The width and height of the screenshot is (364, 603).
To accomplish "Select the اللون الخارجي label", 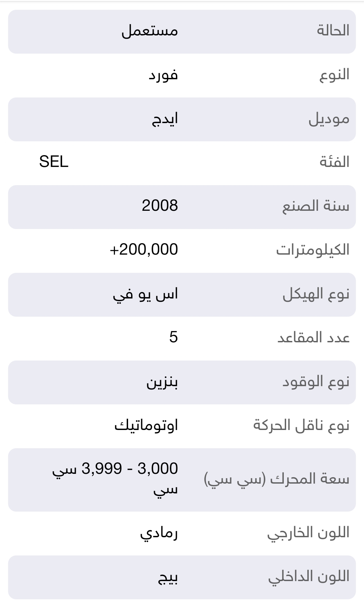I will [x=308, y=533].
